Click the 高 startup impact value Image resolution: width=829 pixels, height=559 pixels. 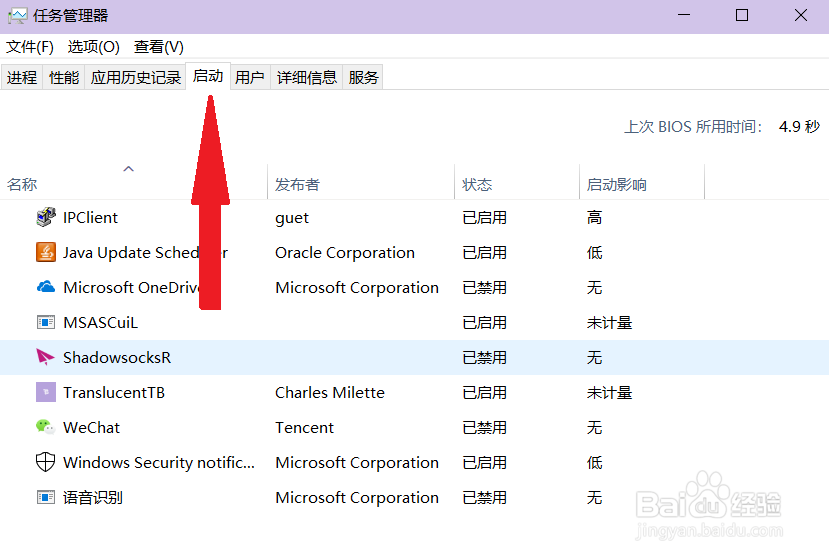[x=594, y=217]
